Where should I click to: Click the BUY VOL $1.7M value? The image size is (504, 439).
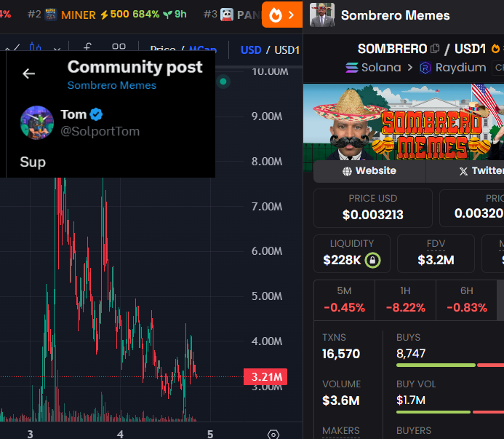(x=411, y=400)
